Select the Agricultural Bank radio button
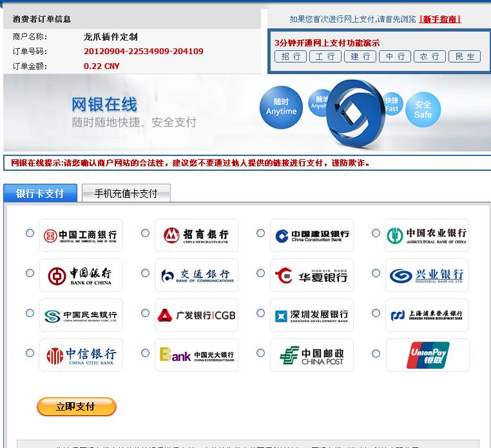Image resolution: width=491 pixels, height=448 pixels. pos(376,233)
